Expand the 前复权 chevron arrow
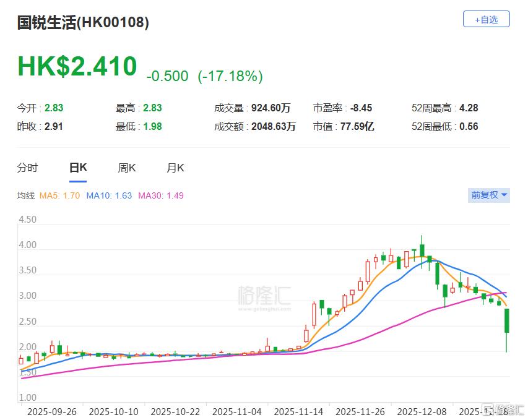The image size is (528, 420). point(505,195)
